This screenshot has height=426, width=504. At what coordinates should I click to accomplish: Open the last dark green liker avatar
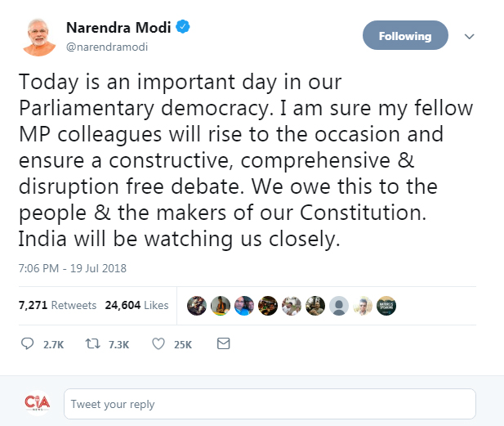[386, 306]
